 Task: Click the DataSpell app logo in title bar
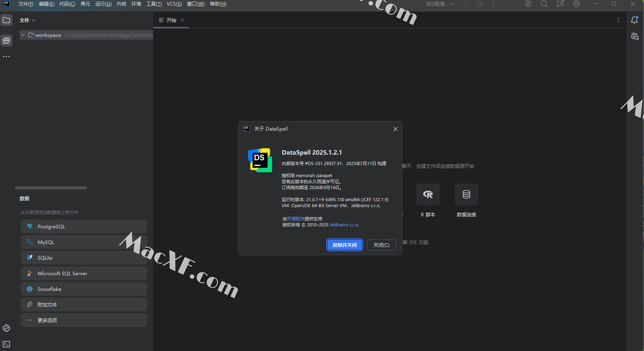[x=6, y=4]
